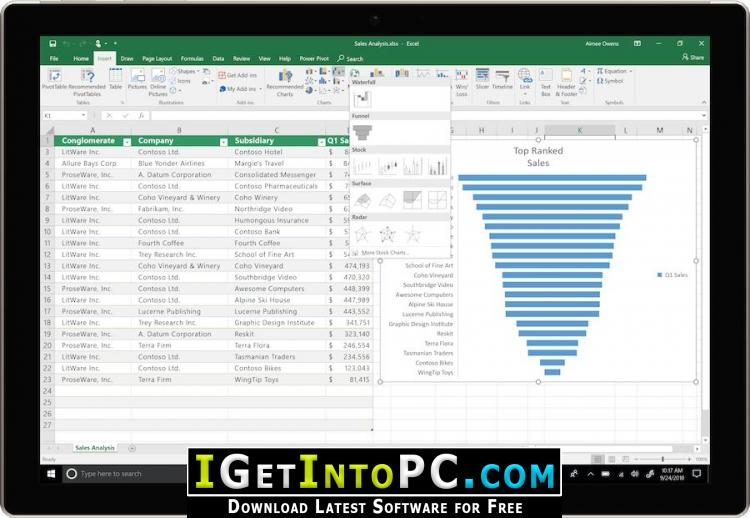Viewport: 750px width, 518px height.
Task: Expand the Name Box dropdown
Action: 83,115
